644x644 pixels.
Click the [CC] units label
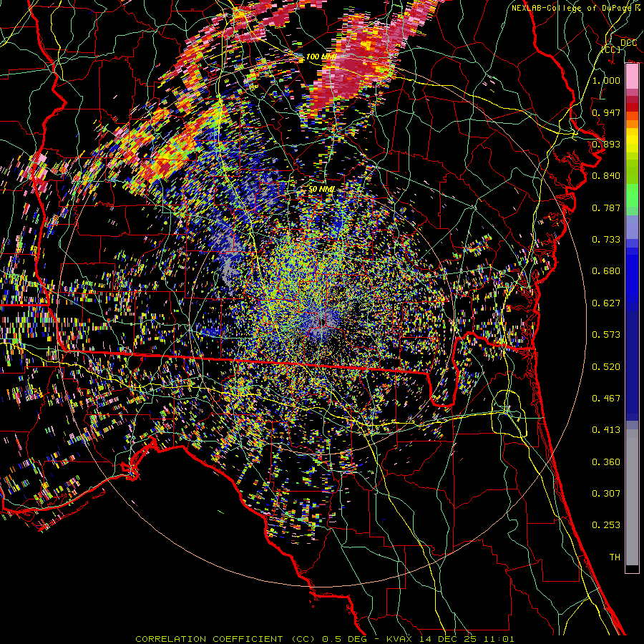[611, 49]
